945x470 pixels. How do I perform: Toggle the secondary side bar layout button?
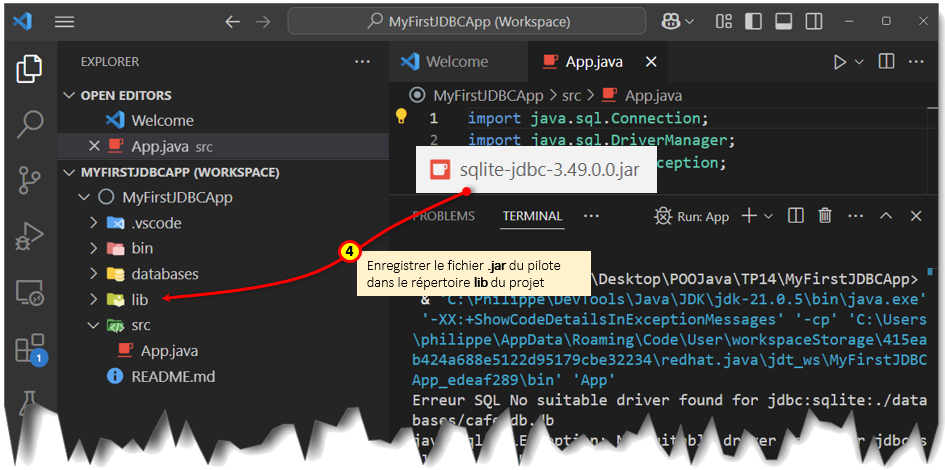point(814,22)
